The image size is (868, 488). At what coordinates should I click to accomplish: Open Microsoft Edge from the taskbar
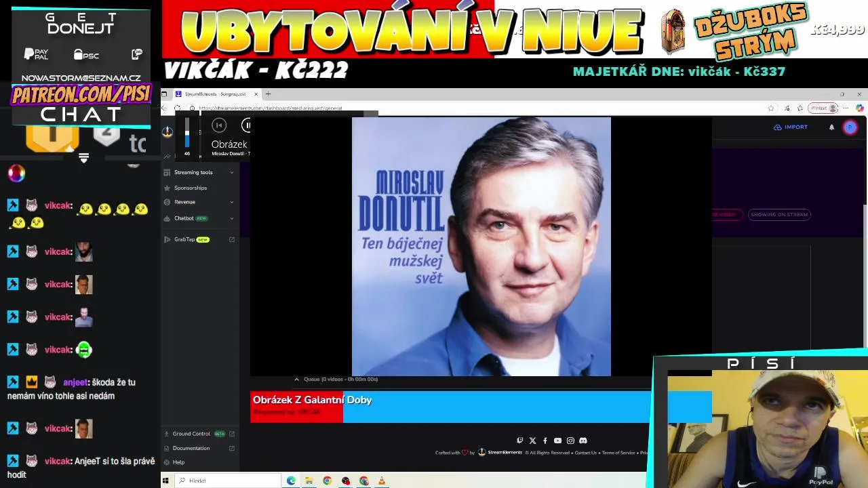[x=291, y=481]
